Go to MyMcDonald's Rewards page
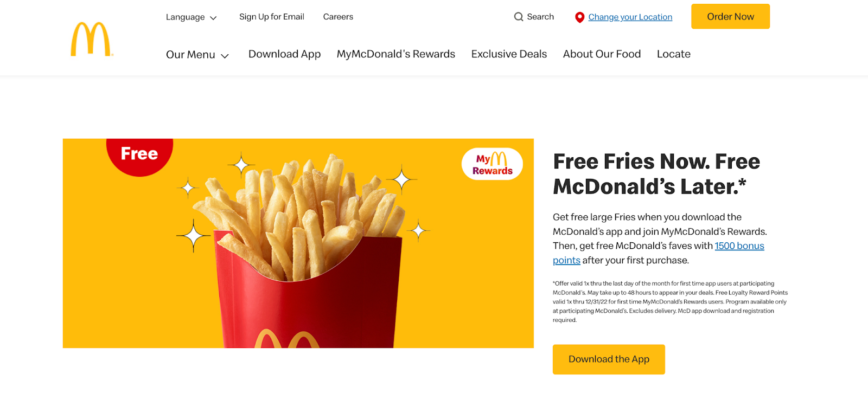Image resolution: width=868 pixels, height=413 pixels. click(396, 54)
